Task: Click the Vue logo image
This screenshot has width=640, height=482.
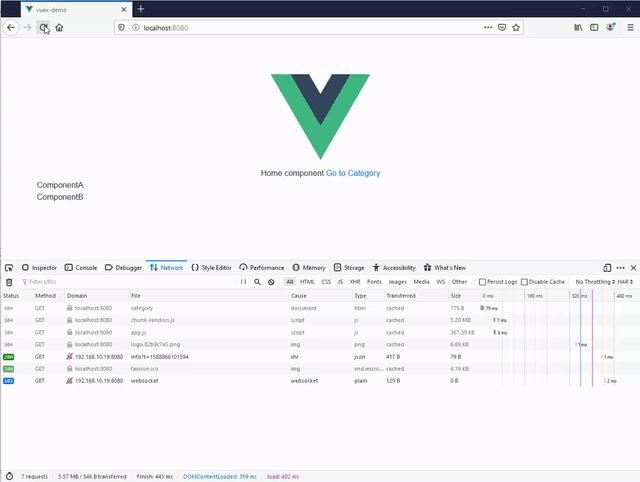Action: [320, 117]
